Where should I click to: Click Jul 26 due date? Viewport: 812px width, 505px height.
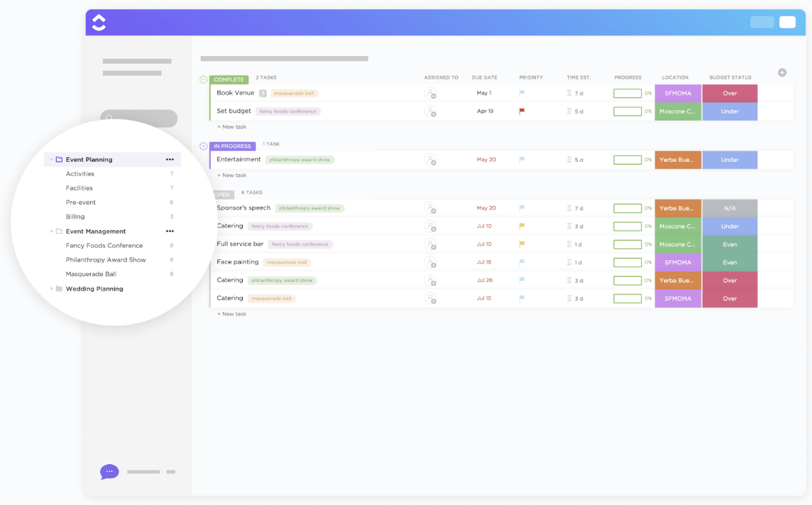[x=485, y=280]
